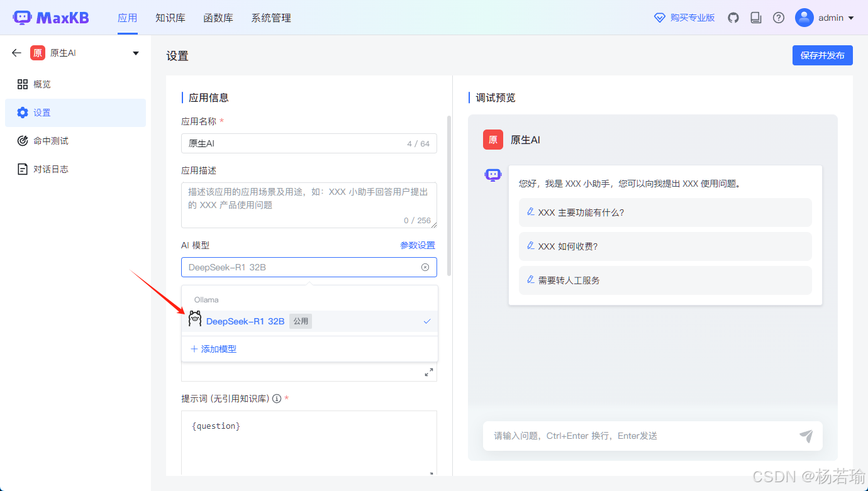Open the 参数设置 link
This screenshot has width=868, height=491.
pos(418,245)
